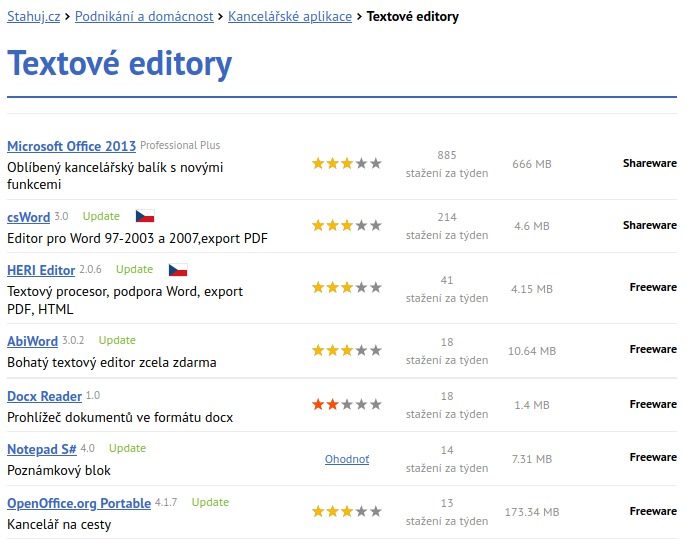Click the 'Textové editory' page heading
Viewport: 687px width, 540px height.
coord(120,64)
